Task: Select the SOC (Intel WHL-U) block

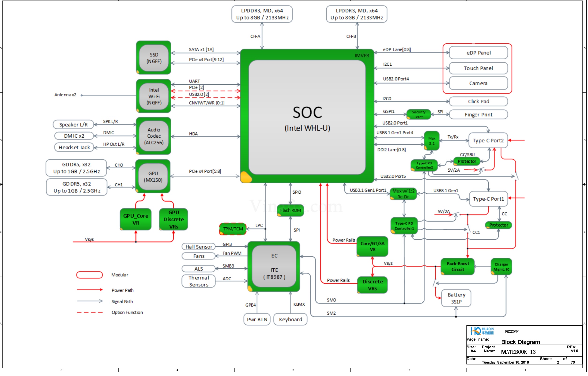Action: point(307,116)
